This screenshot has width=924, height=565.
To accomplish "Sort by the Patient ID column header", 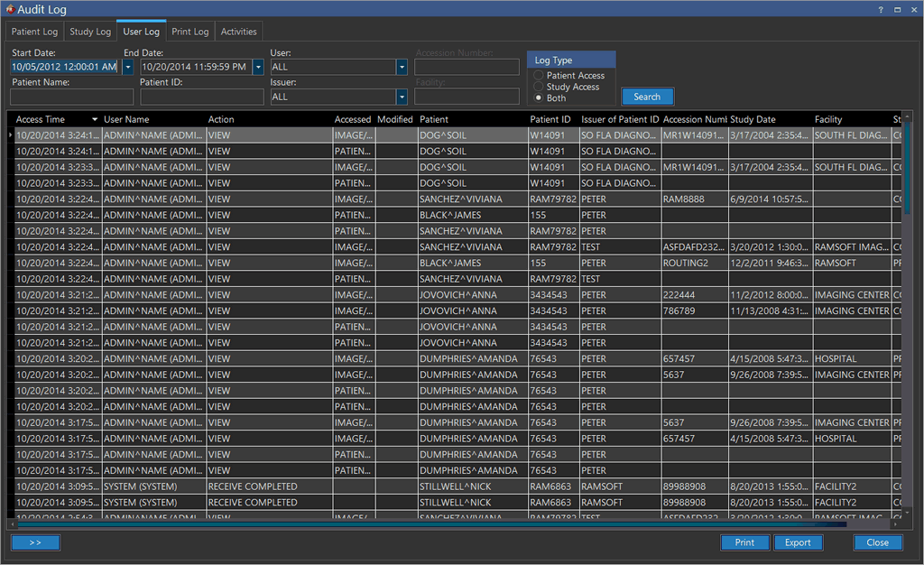I will 550,119.
